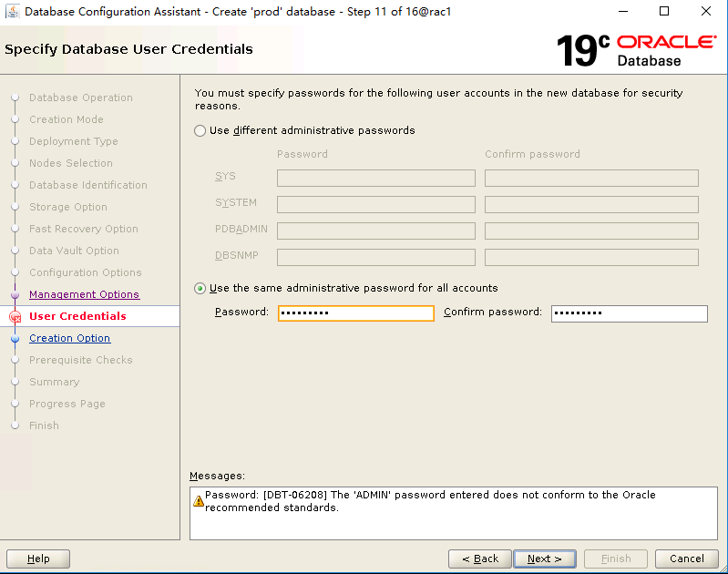Click the Password field for all accounts
The height and width of the screenshot is (574, 728).
click(x=356, y=313)
